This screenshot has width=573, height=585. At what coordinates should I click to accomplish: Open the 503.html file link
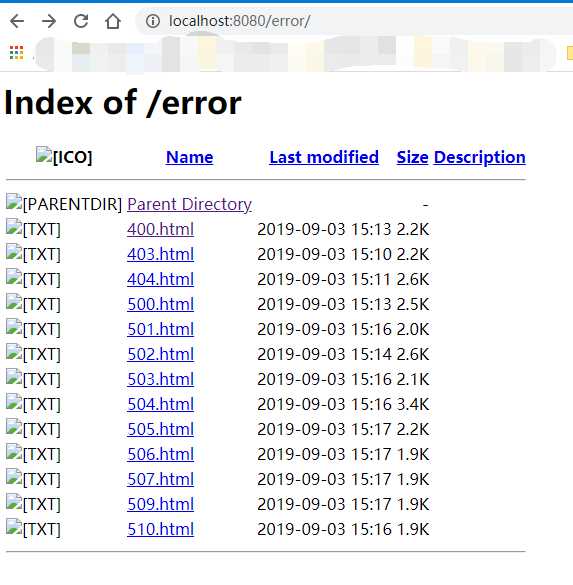tap(160, 379)
